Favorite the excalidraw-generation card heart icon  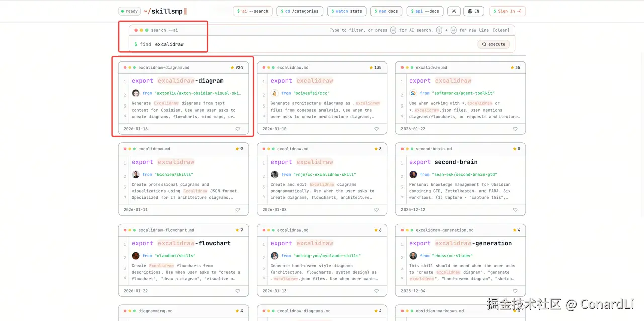click(x=515, y=291)
